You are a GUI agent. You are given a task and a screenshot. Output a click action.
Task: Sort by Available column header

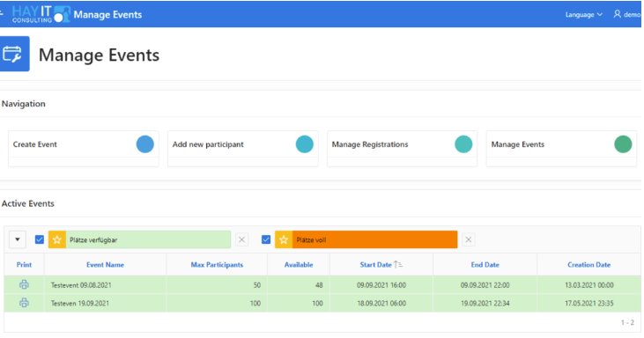click(x=299, y=265)
